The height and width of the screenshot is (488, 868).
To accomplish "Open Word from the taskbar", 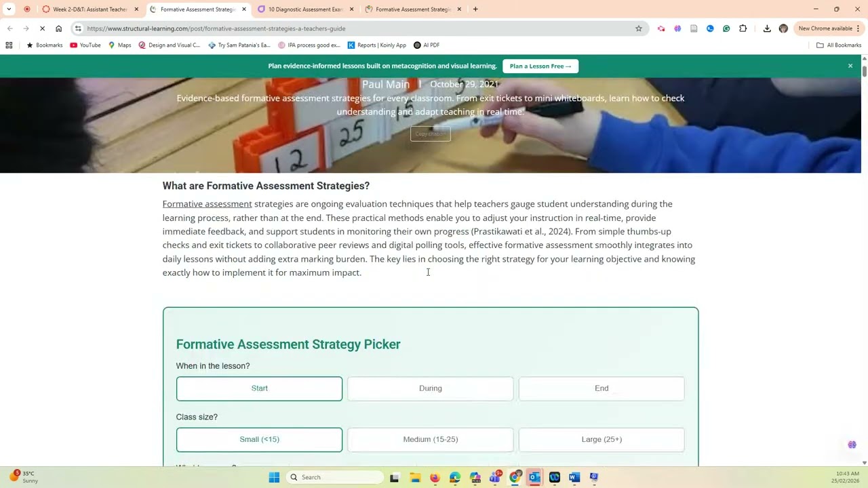I will point(574,477).
